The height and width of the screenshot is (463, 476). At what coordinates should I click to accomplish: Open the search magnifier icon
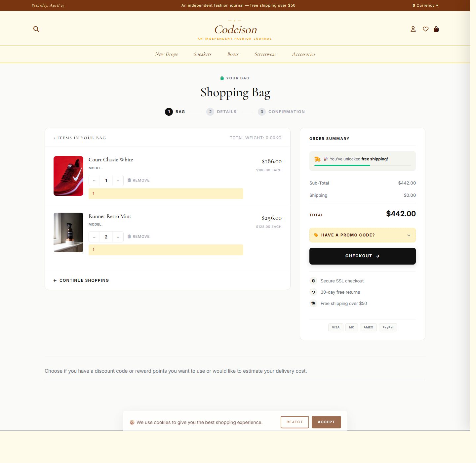pos(36,29)
